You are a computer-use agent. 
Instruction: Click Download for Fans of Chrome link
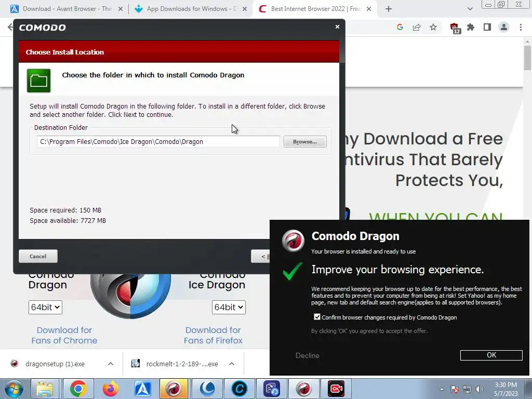(64, 335)
